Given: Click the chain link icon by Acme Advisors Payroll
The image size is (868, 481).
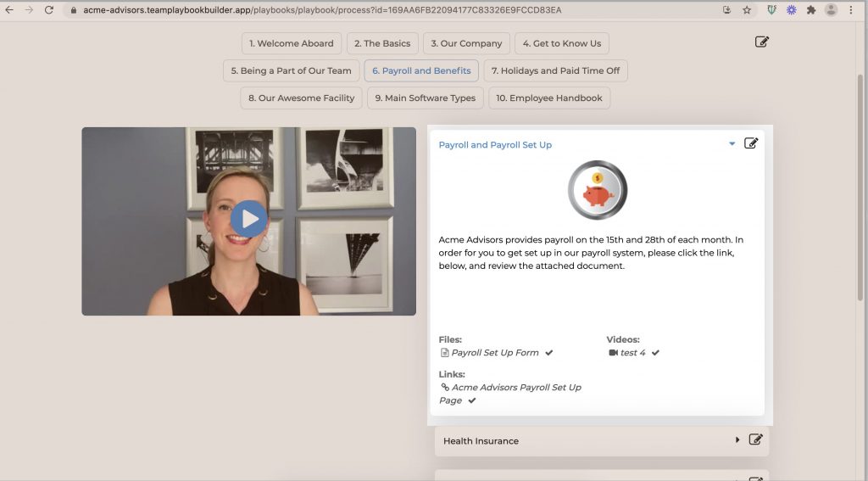Looking at the screenshot, I should click(x=445, y=388).
